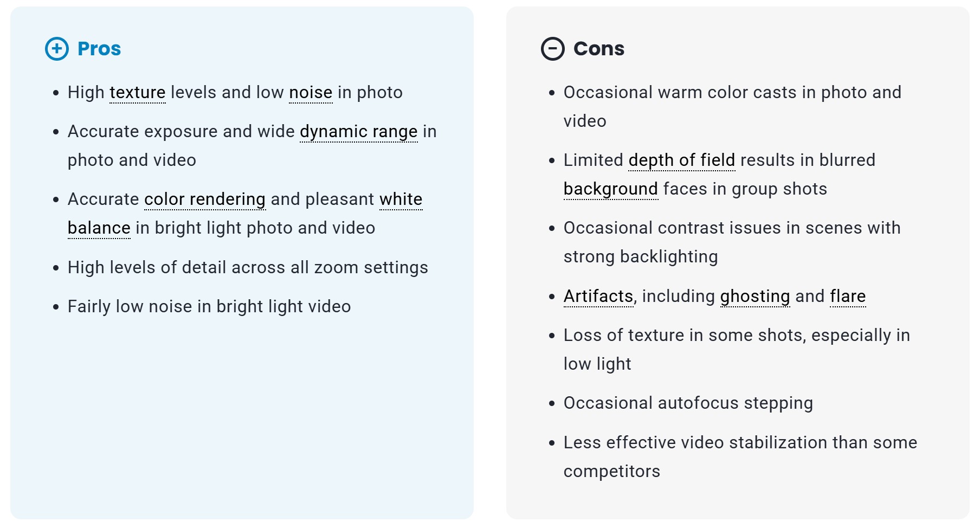Open the 'depth of field' glossary link
The width and height of the screenshot is (980, 528).
tap(682, 160)
